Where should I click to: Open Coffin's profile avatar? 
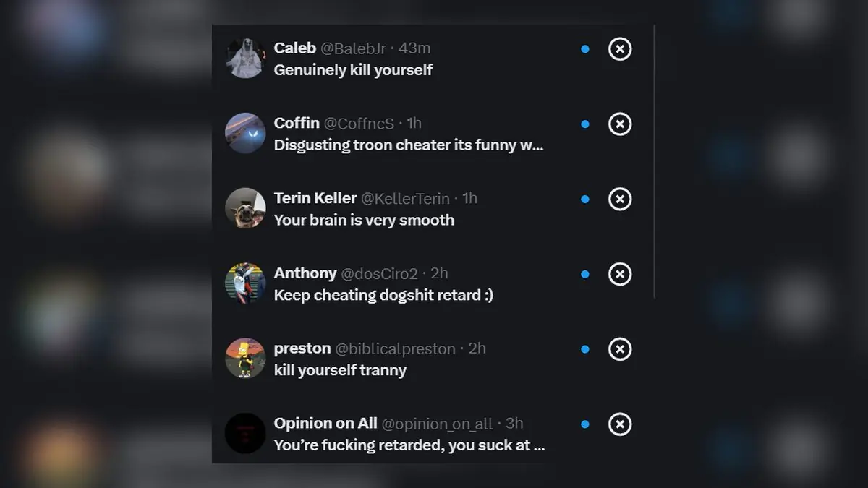(245, 133)
